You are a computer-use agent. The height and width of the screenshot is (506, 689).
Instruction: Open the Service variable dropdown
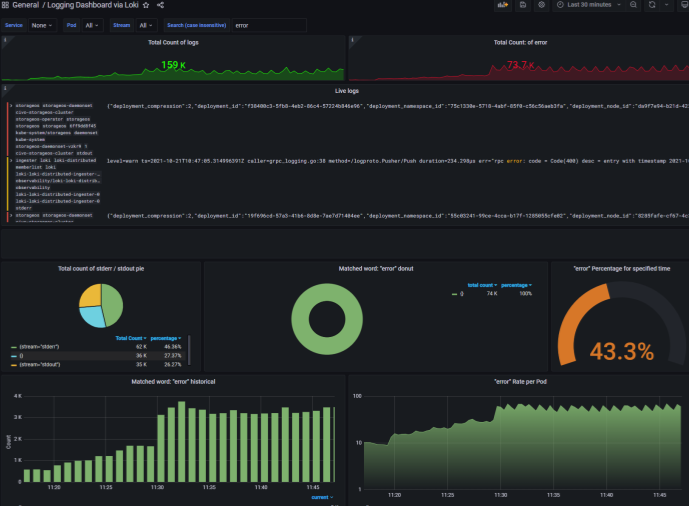pos(42,24)
